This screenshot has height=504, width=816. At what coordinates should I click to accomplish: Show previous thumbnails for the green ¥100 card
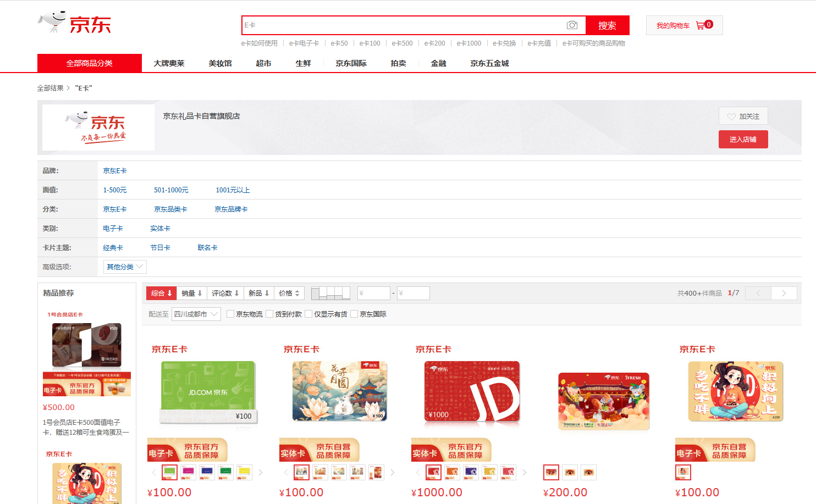(154, 472)
